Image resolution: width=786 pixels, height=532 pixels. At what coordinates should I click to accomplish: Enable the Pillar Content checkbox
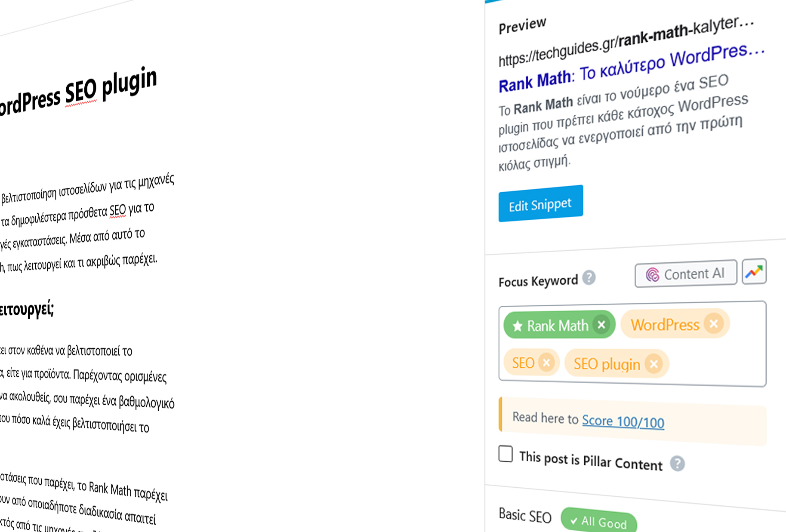[x=506, y=454]
